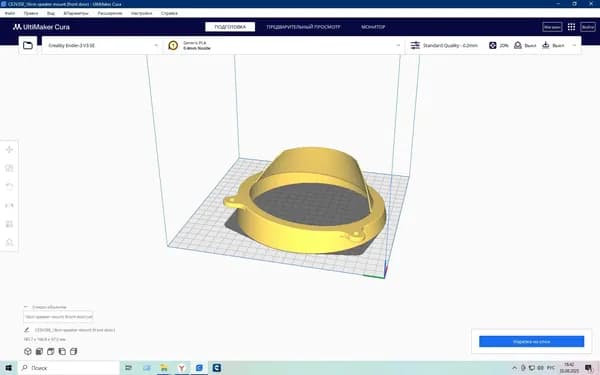The width and height of the screenshot is (600, 375).
Task: Switch to left side view icon
Action: pyautogui.click(x=62, y=351)
